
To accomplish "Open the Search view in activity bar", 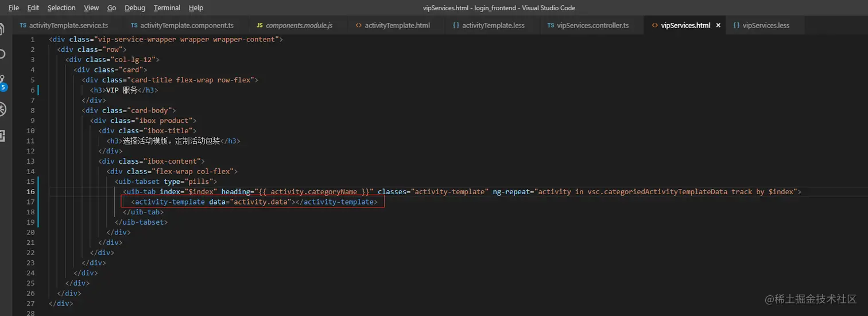I will coord(2,55).
